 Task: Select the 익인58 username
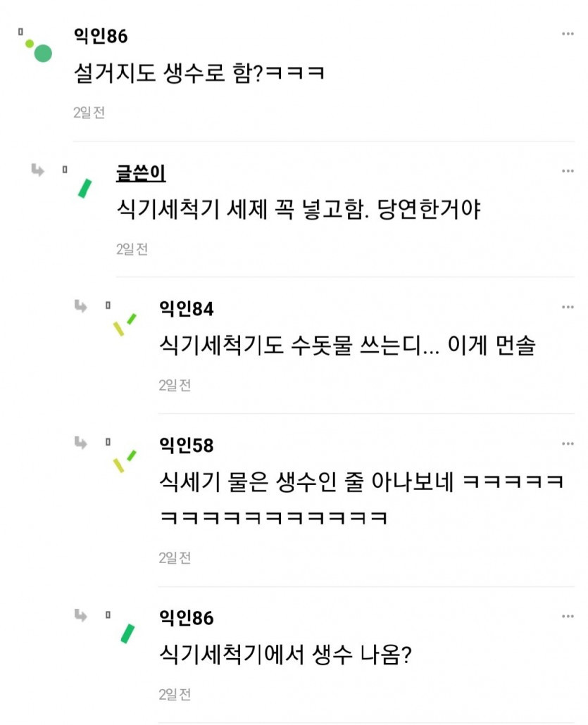click(x=187, y=445)
